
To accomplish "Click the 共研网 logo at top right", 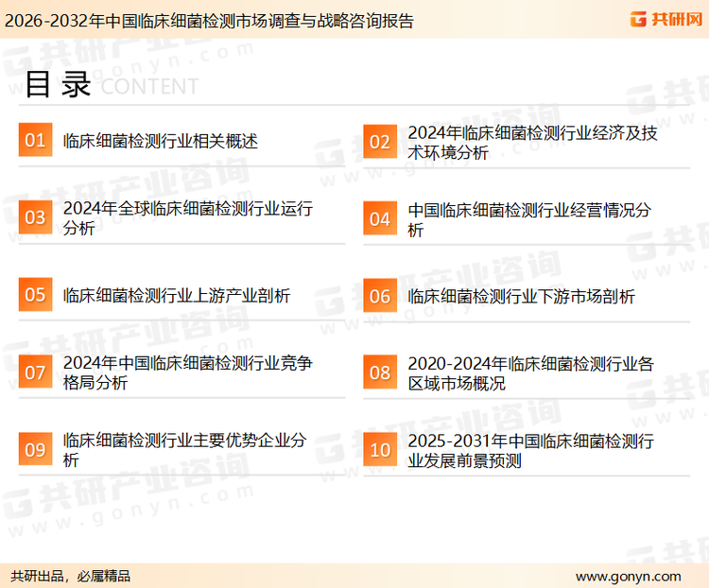I will click(663, 19).
